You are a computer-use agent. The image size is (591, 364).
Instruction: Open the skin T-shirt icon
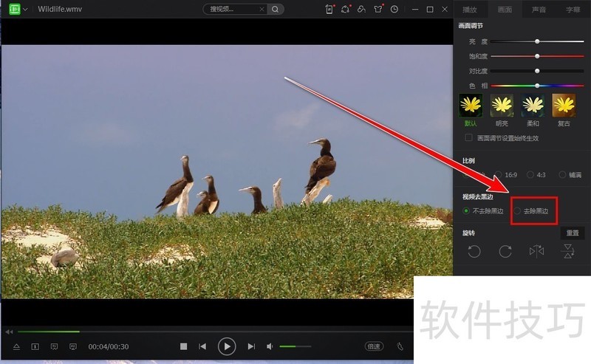[378, 10]
